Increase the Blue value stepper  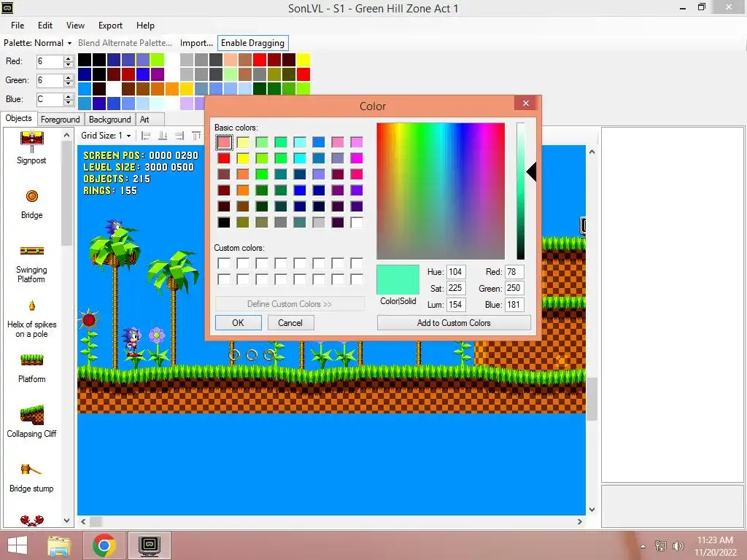click(x=69, y=97)
